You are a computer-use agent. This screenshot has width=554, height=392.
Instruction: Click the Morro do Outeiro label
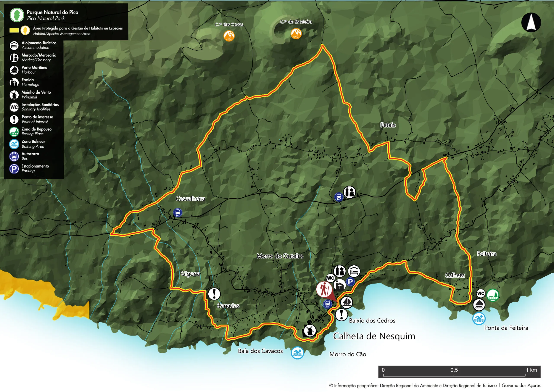280,256
